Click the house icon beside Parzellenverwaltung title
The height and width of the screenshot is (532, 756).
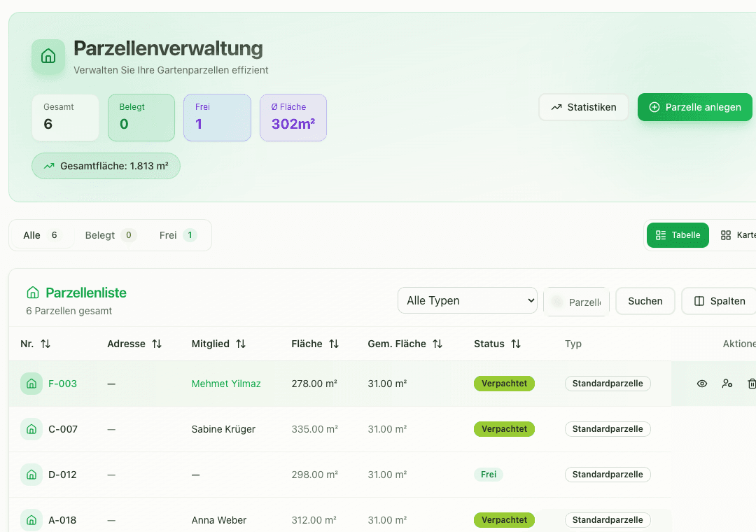point(48,57)
